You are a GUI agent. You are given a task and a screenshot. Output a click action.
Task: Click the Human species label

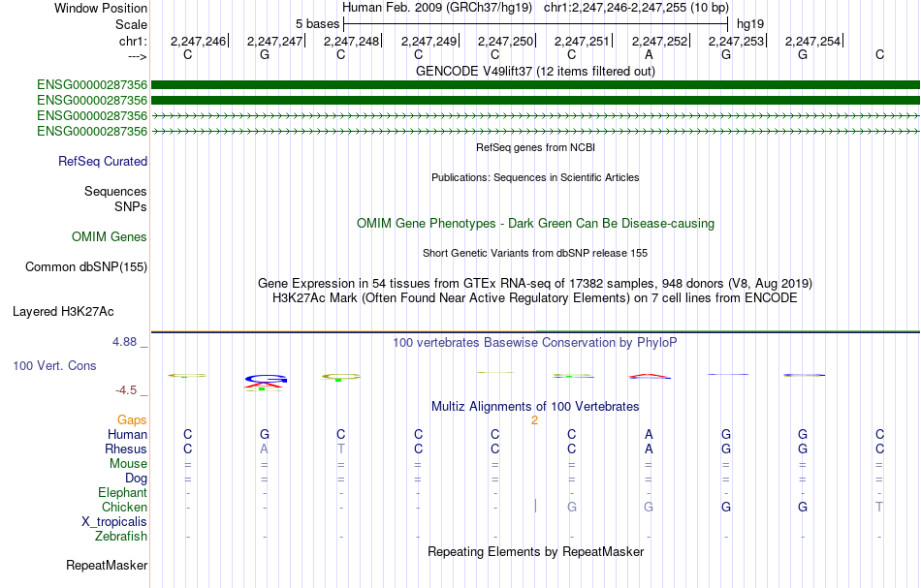point(127,434)
